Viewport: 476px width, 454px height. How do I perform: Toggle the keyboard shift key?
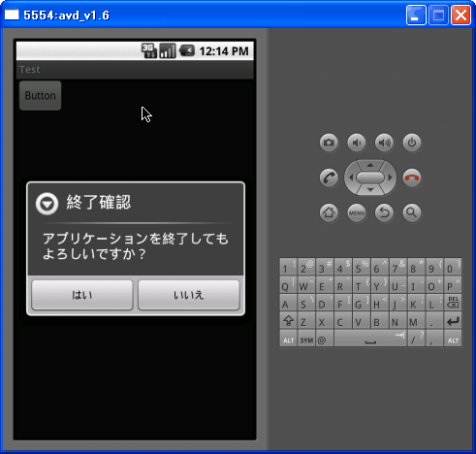[x=288, y=321]
